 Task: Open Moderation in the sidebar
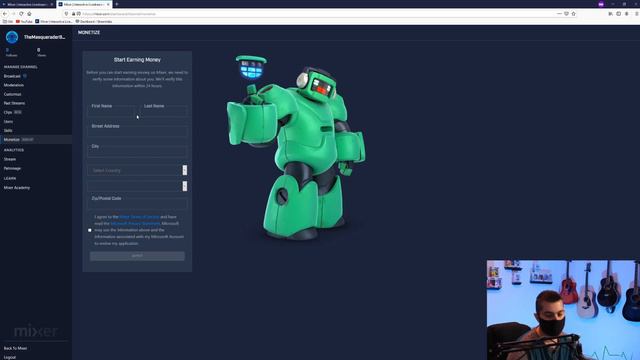pyautogui.click(x=14, y=85)
